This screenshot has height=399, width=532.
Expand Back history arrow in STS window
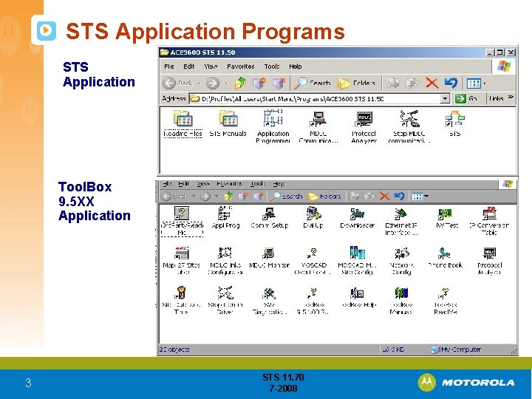(x=199, y=83)
